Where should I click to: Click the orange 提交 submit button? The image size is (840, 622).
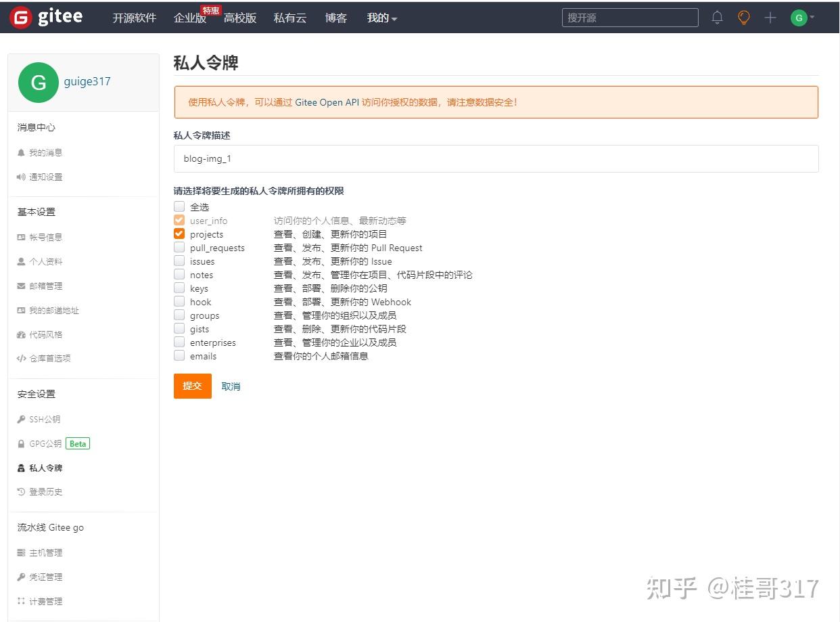click(192, 386)
